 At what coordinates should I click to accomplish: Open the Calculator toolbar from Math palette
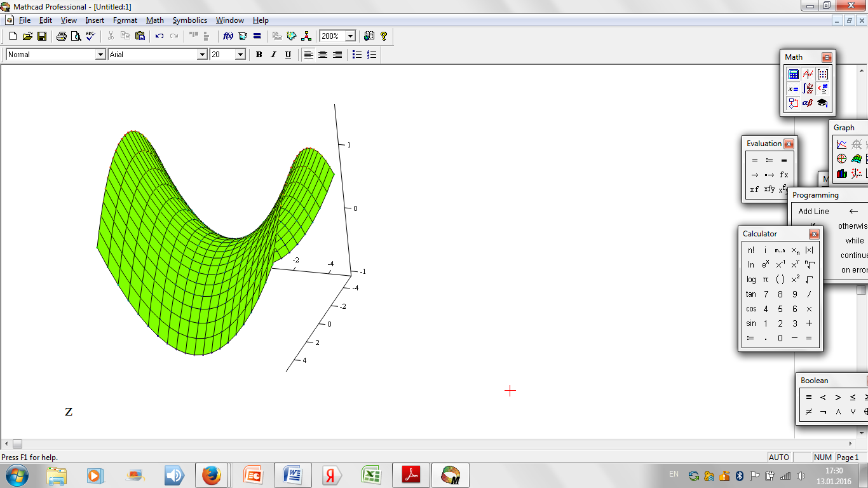[x=794, y=74]
